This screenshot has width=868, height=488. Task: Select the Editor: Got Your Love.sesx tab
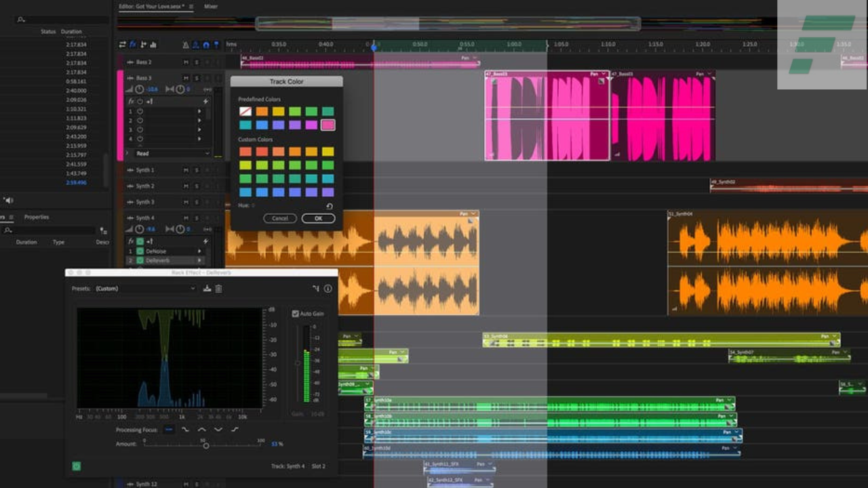[x=152, y=7]
